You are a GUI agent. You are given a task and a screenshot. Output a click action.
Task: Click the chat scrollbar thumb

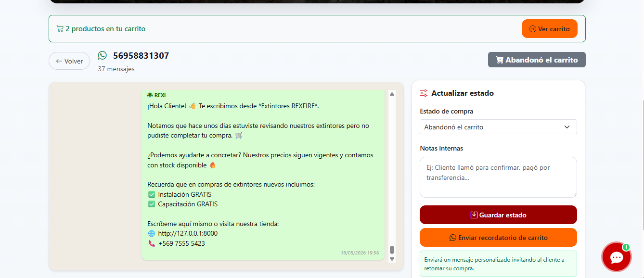[392, 250]
